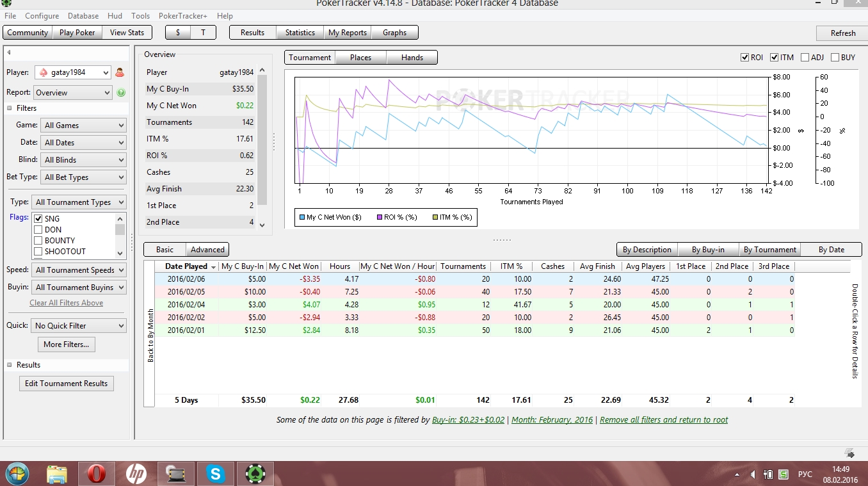Open the File menu
The image size is (868, 486).
pos(10,16)
